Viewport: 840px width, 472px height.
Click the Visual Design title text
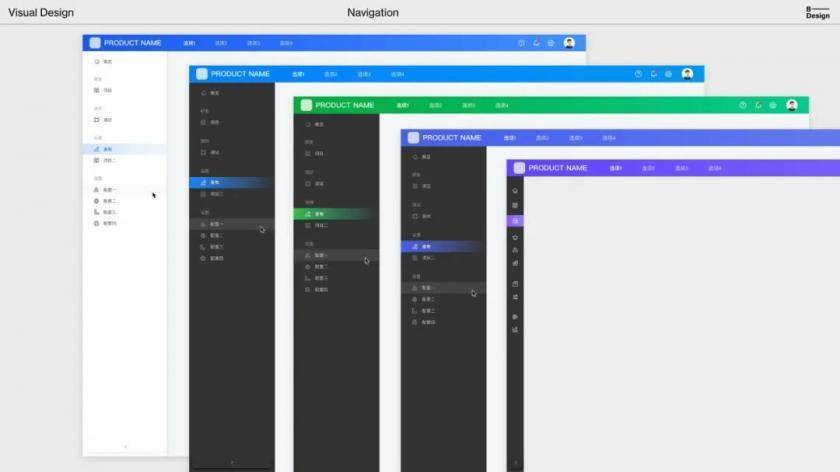(41, 12)
